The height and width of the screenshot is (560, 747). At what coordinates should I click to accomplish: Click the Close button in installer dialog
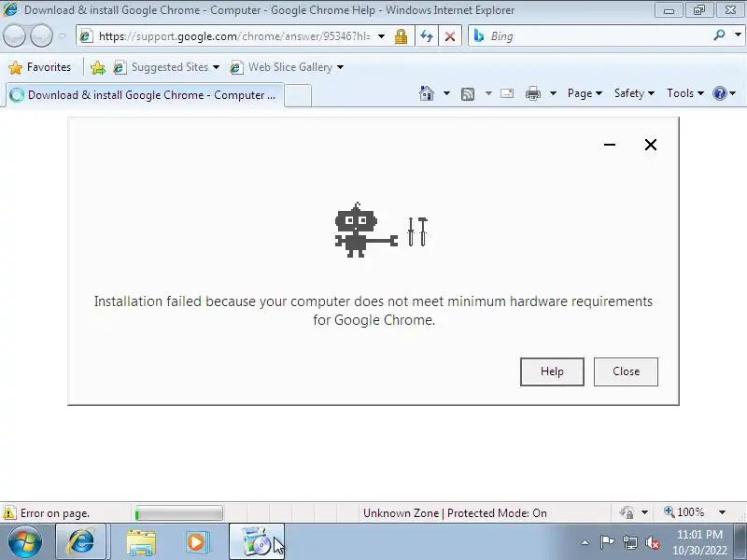click(626, 371)
